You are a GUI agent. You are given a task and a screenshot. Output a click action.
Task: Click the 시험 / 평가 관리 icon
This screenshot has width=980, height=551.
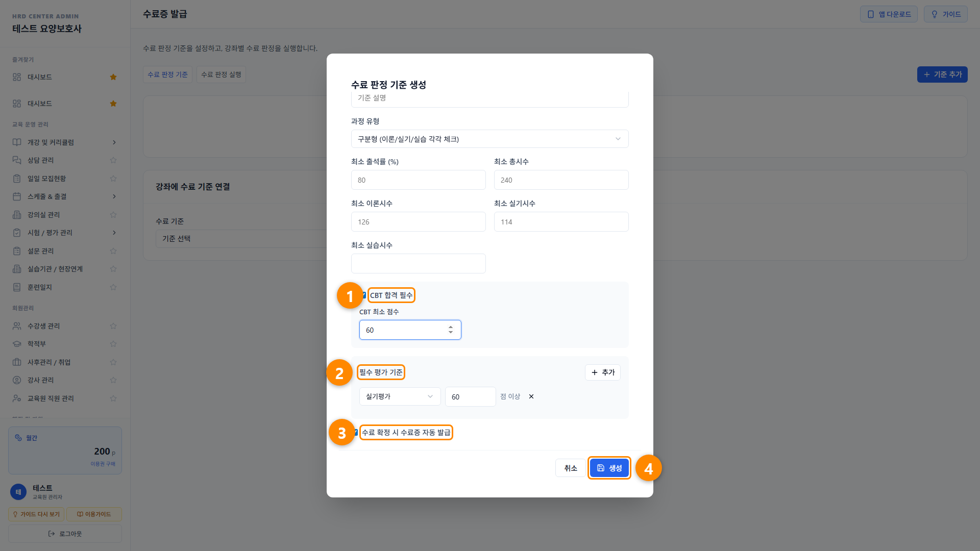click(x=17, y=233)
